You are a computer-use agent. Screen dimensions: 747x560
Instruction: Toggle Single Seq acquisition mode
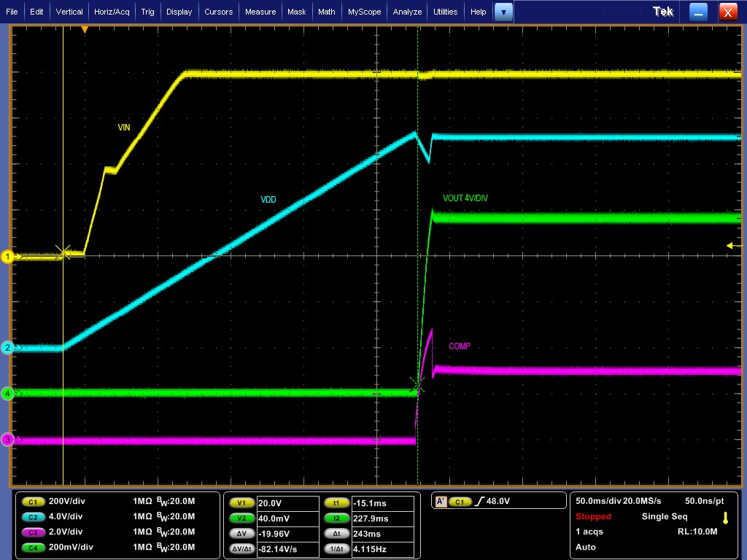(664, 516)
